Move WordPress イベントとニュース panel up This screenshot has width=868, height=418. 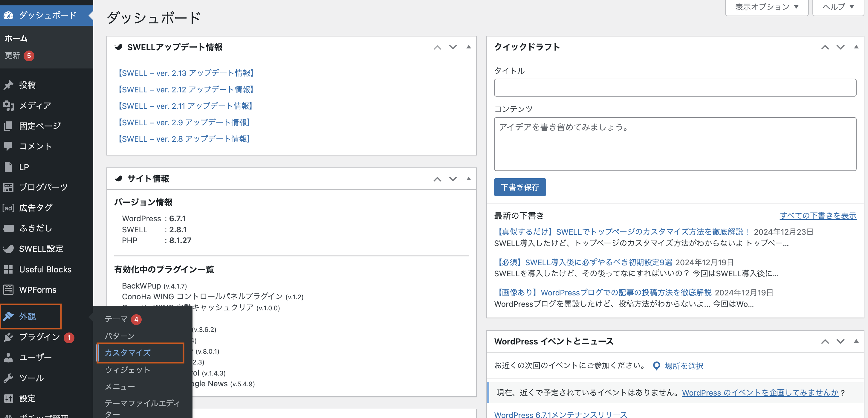tap(825, 341)
